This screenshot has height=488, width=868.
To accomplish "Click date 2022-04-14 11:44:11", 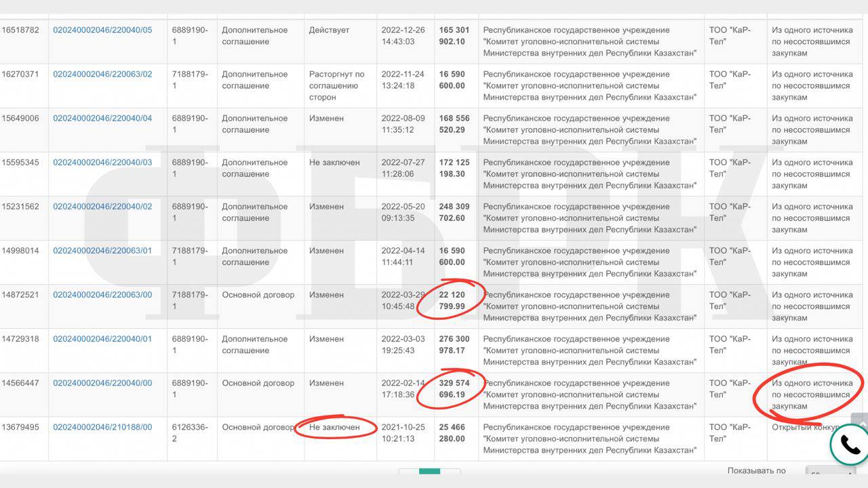I will tap(403, 256).
